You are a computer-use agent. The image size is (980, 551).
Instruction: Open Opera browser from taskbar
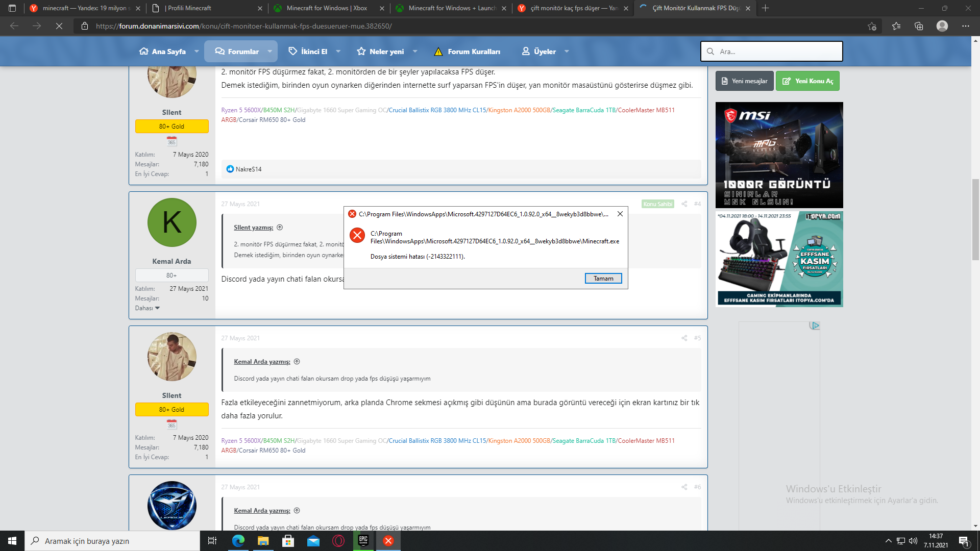[338, 541]
